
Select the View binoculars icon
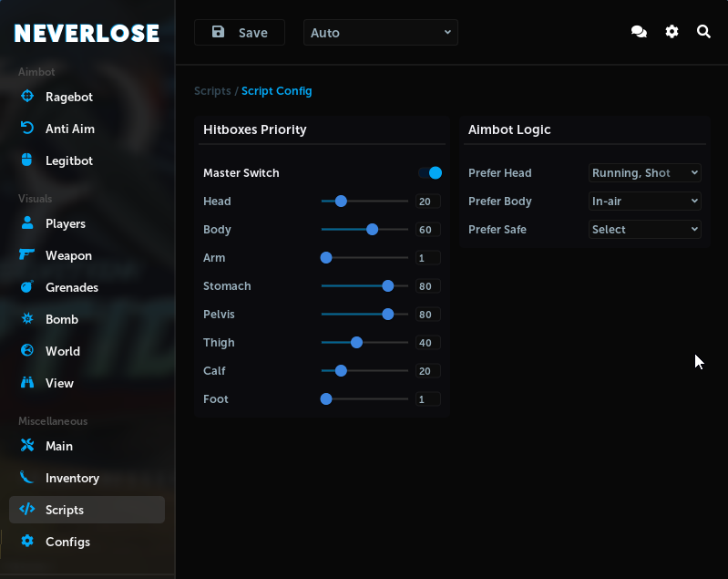tap(27, 383)
